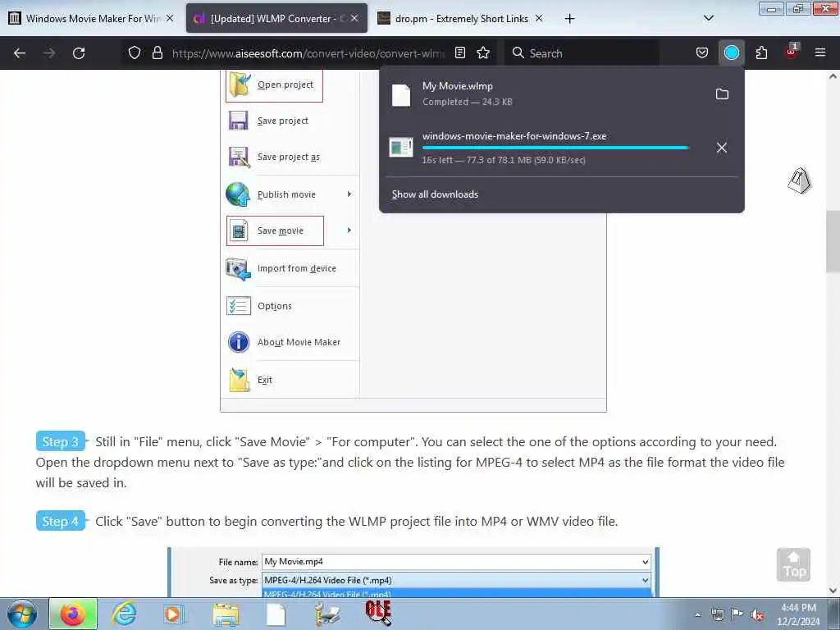Toggle reader view icon in address bar
840x630 pixels.
(x=459, y=52)
